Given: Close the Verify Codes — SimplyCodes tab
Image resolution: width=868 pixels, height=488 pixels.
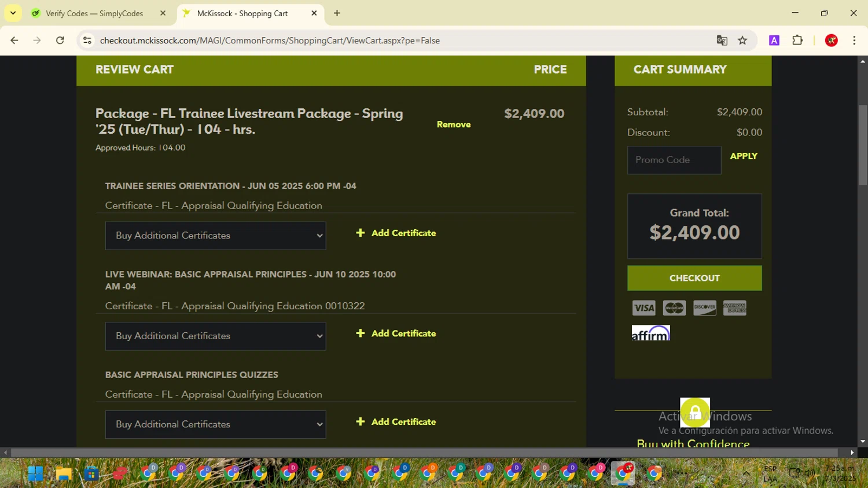Looking at the screenshot, I should [163, 13].
